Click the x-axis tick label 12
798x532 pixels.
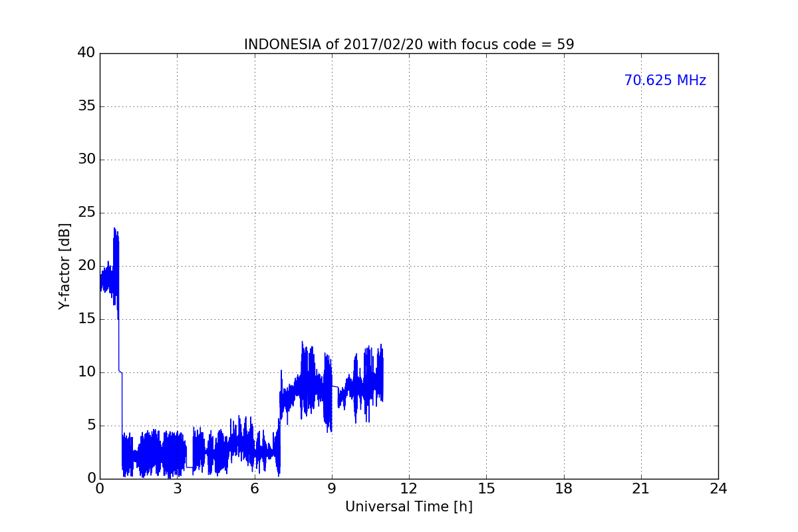pyautogui.click(x=409, y=489)
